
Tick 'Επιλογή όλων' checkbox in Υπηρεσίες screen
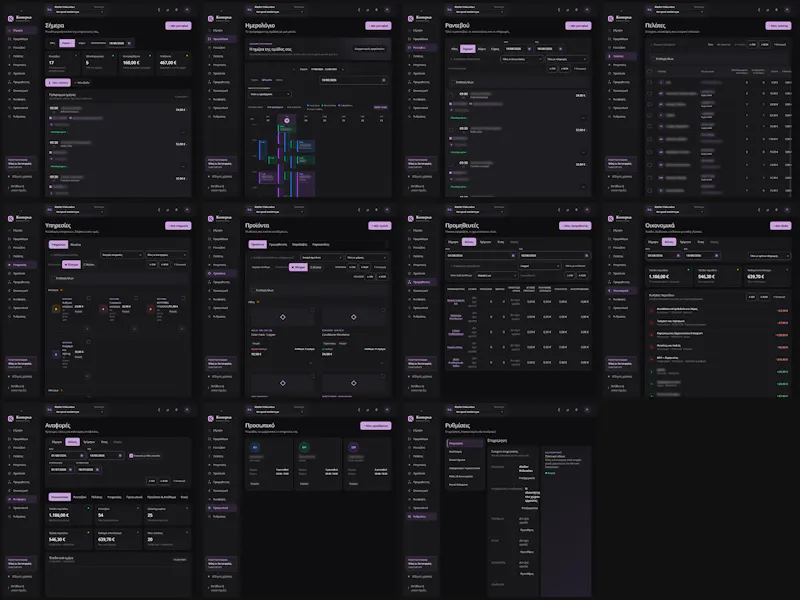(52, 279)
